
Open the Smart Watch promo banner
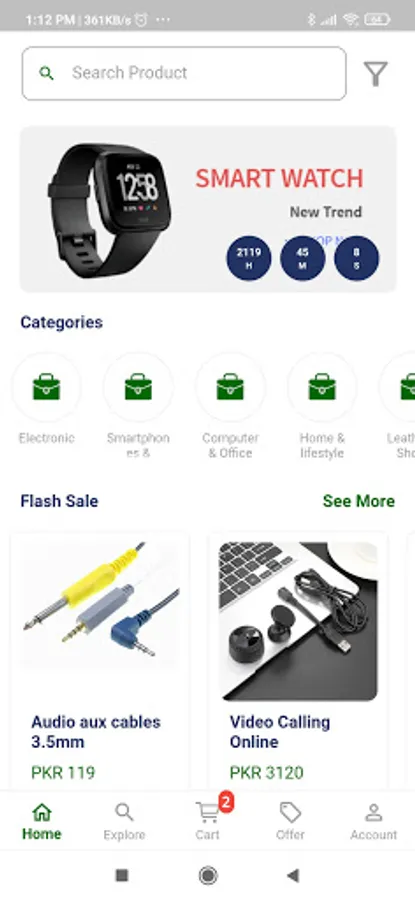coord(208,210)
